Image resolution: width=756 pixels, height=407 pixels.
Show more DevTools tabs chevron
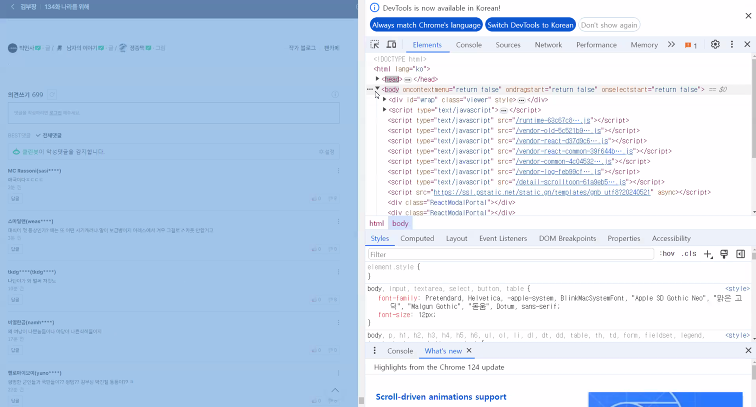[671, 44]
